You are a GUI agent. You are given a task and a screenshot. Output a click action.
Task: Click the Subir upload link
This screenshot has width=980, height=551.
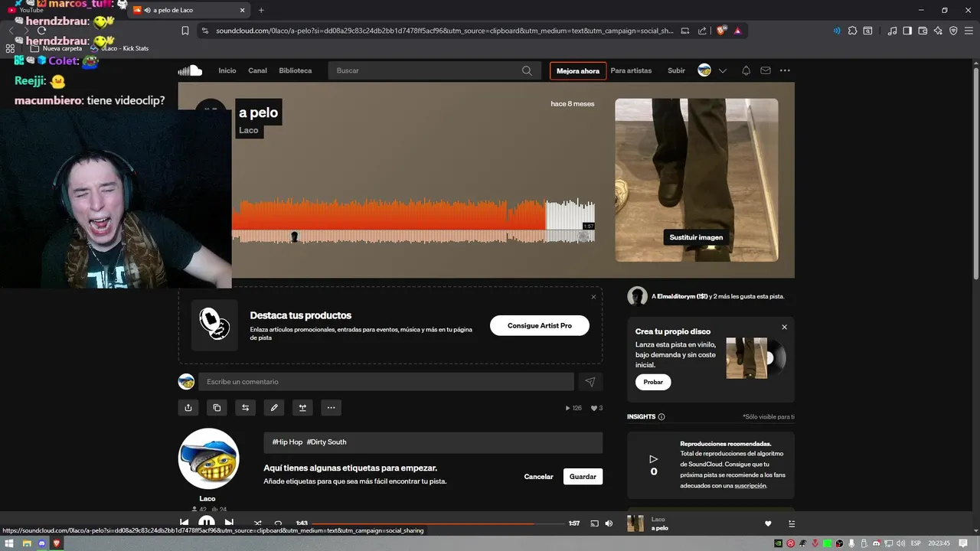[676, 70]
